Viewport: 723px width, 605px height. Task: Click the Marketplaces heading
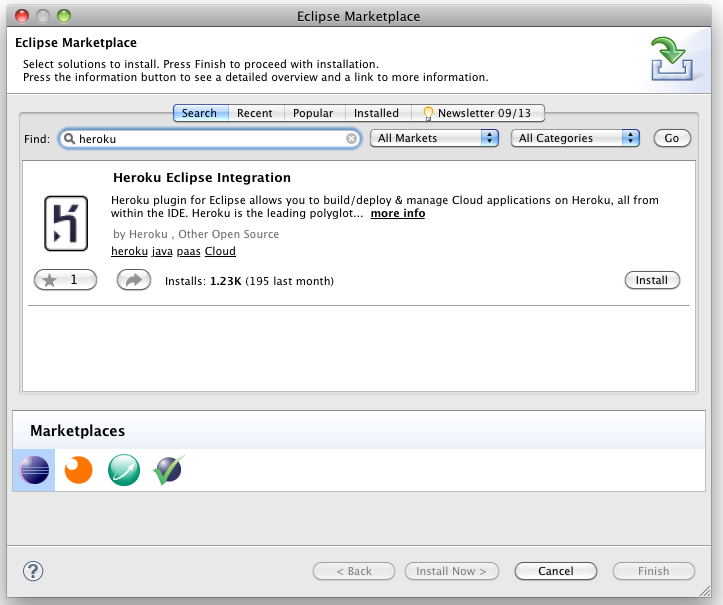[77, 431]
